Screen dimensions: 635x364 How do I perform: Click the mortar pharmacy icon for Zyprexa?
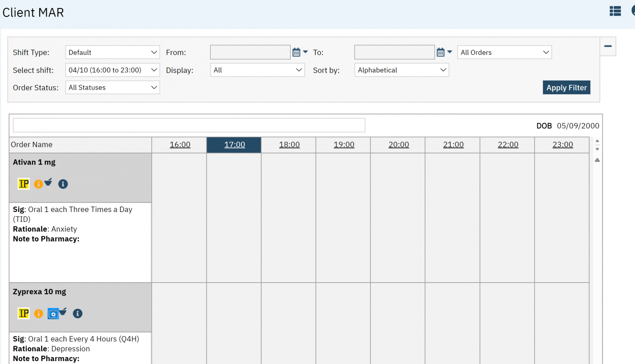[x=63, y=312]
